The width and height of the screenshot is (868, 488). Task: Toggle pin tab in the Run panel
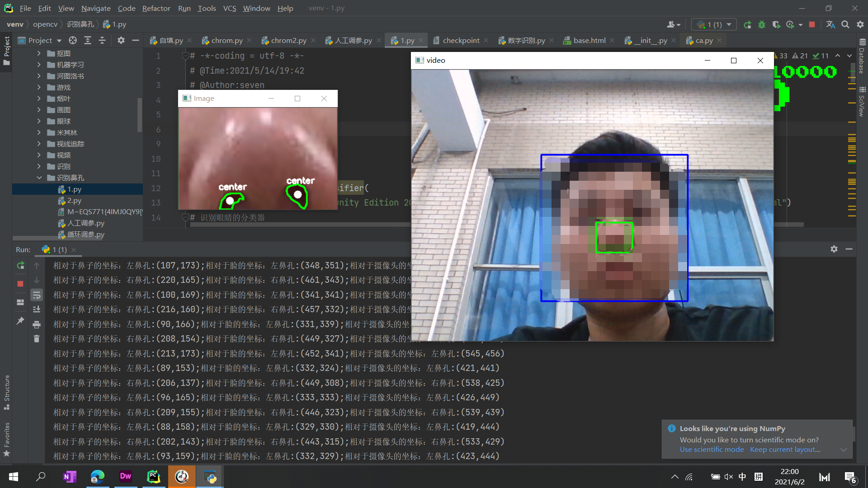pyautogui.click(x=20, y=321)
